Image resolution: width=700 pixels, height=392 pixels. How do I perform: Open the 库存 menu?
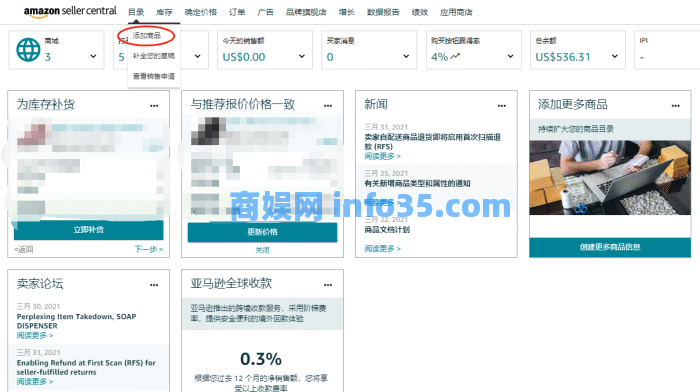(164, 12)
